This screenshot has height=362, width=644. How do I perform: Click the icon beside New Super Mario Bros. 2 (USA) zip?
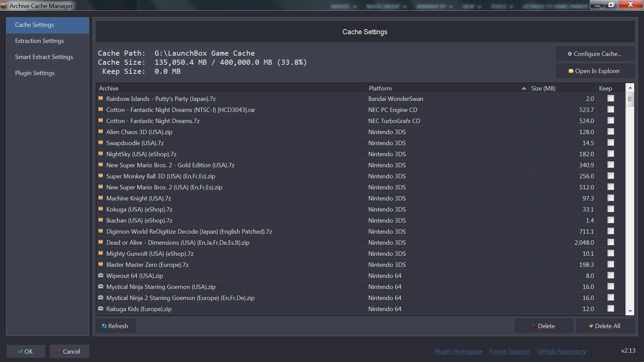pos(101,187)
